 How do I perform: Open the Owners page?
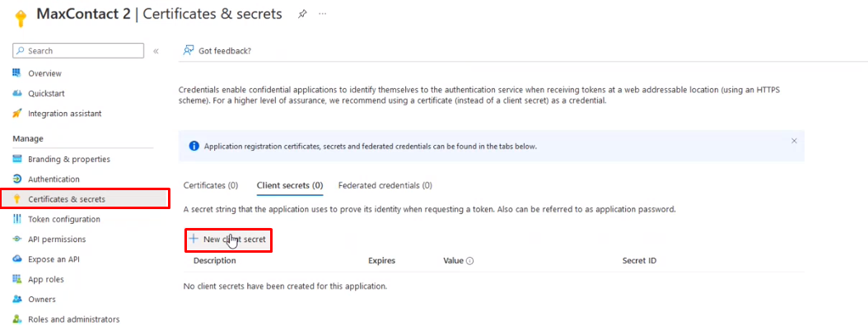click(x=42, y=300)
